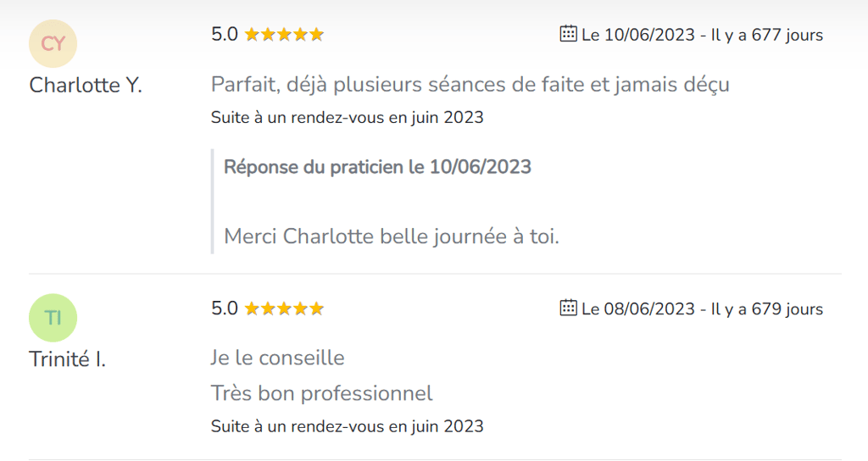
Task: Click calendar icon beside 08/06/2023 date
Action: (569, 308)
